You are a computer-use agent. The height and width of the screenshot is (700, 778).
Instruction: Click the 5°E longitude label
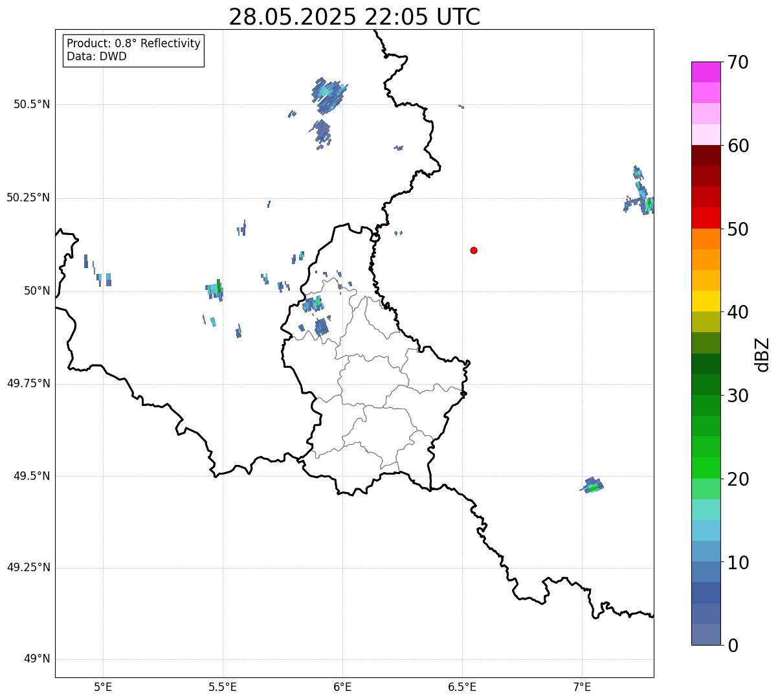tap(103, 687)
